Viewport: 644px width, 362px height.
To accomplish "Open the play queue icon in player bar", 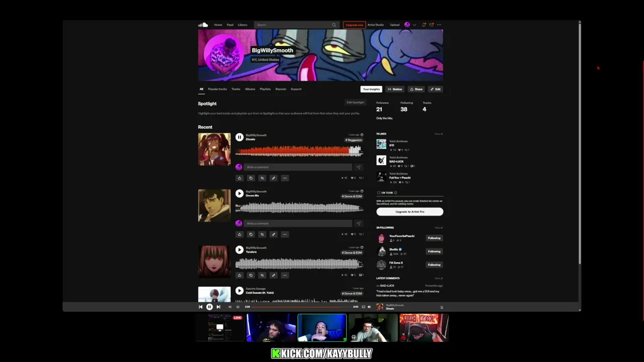I will click(x=441, y=307).
